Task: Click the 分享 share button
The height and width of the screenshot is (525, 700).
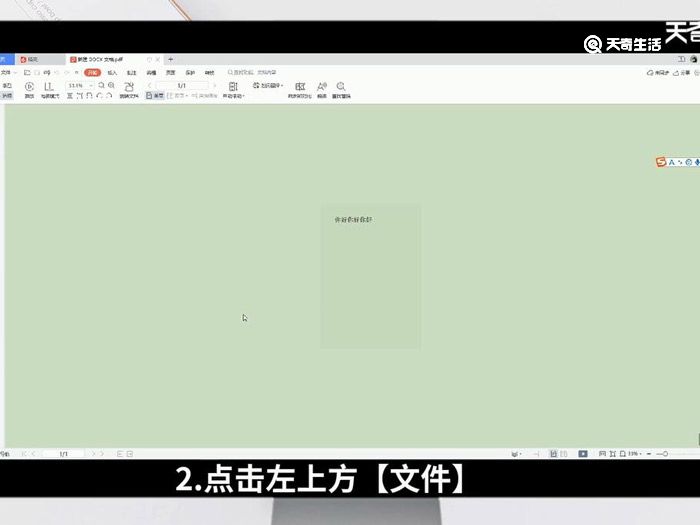Action: 682,73
